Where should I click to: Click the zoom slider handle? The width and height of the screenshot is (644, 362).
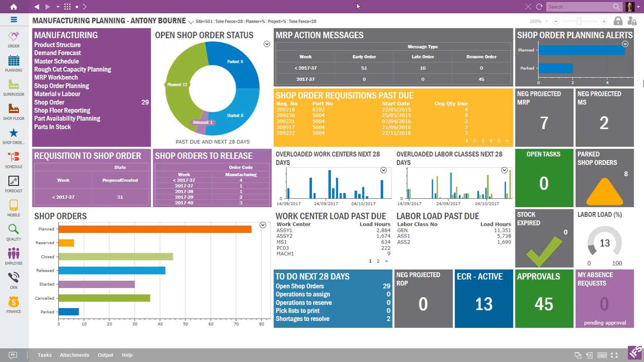tap(579, 21)
